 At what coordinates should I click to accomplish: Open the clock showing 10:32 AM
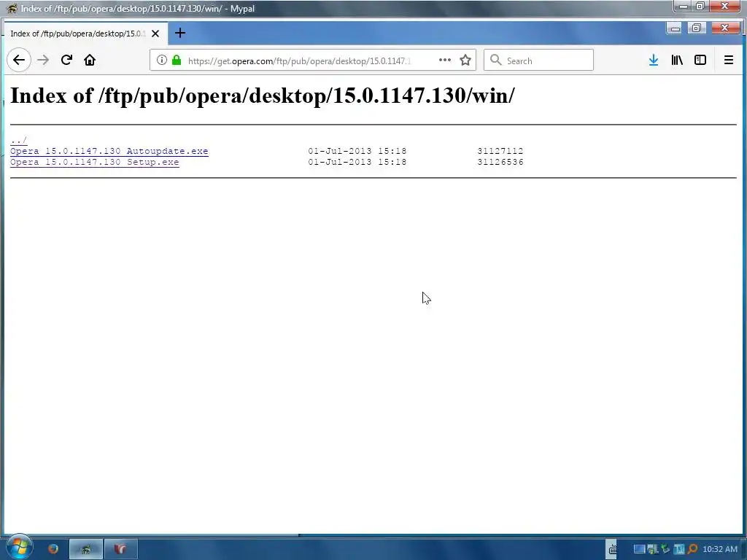tap(720, 549)
